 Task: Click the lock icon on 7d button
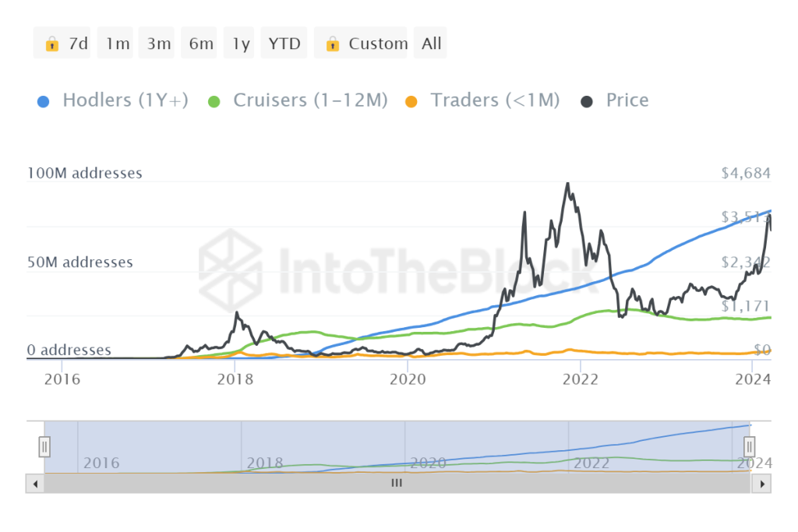tap(52, 44)
